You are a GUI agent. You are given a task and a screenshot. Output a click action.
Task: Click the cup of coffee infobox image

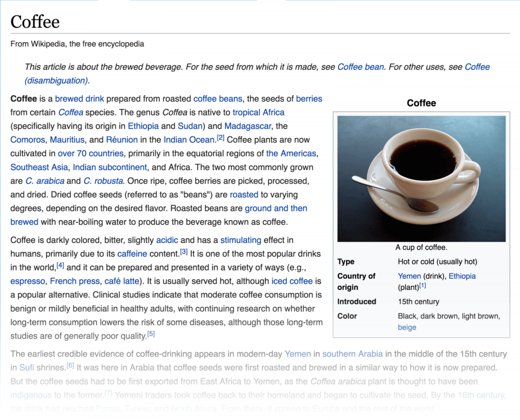click(x=421, y=178)
